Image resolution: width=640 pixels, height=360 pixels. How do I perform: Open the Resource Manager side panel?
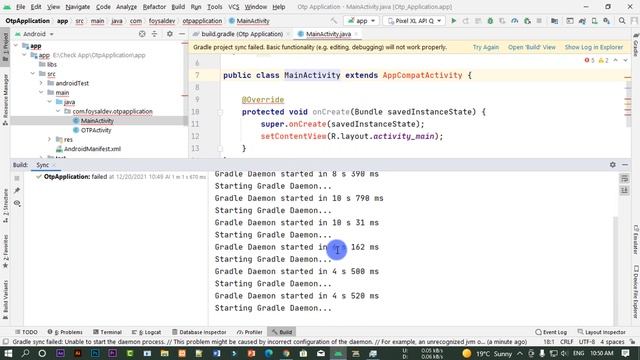5,100
